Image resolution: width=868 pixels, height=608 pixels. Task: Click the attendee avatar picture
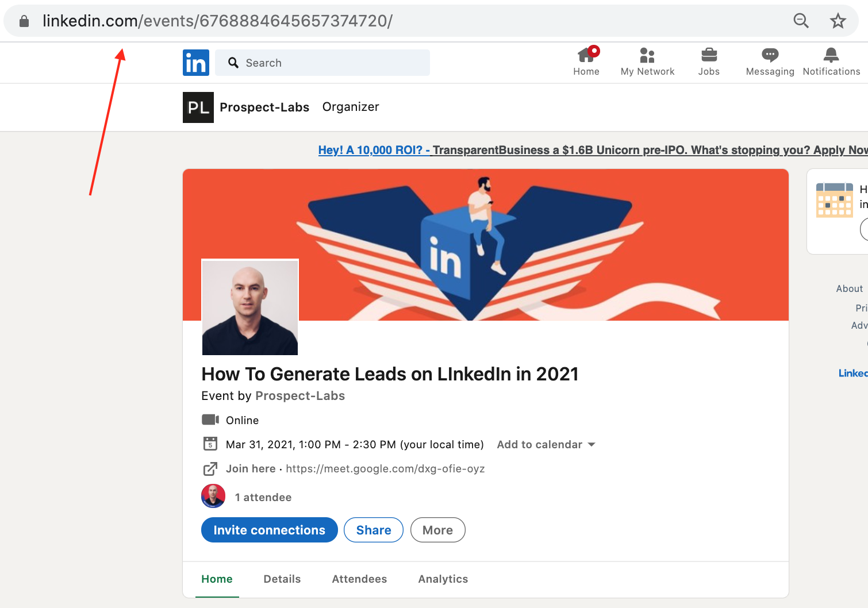pyautogui.click(x=213, y=497)
